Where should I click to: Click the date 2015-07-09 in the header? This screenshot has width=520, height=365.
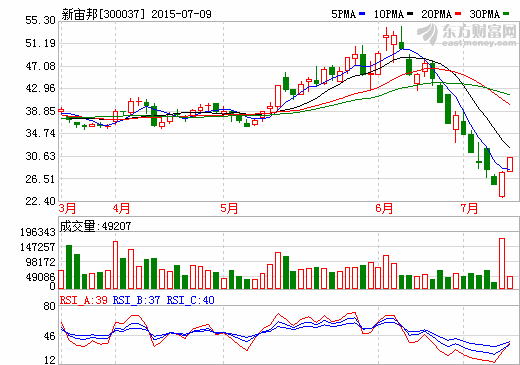(181, 14)
